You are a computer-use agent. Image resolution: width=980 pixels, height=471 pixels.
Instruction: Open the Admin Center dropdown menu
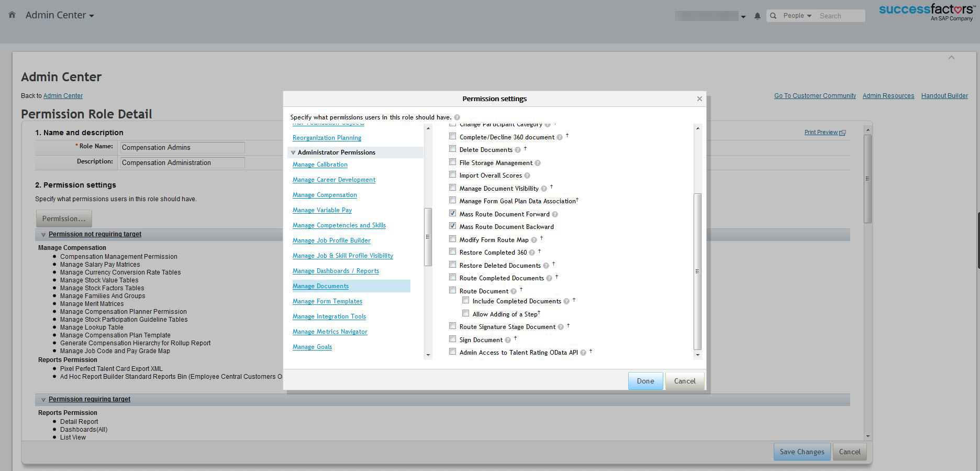[60, 15]
